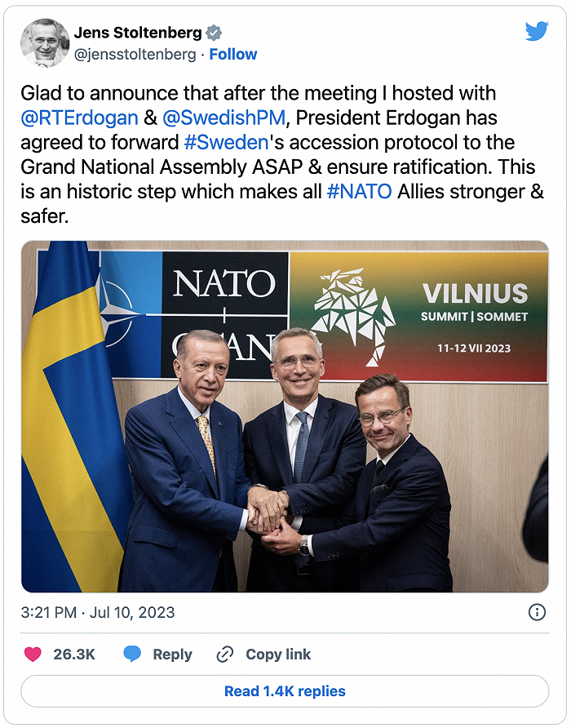The height and width of the screenshot is (728, 571).
Task: Click the tweet body text paragraph
Action: [x=277, y=155]
